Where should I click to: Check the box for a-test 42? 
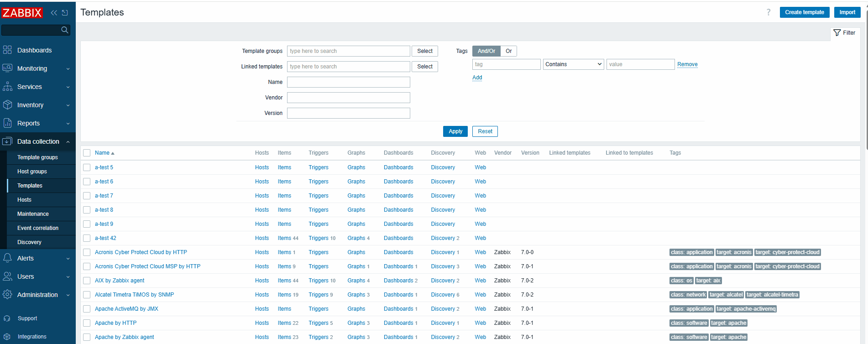[87, 238]
